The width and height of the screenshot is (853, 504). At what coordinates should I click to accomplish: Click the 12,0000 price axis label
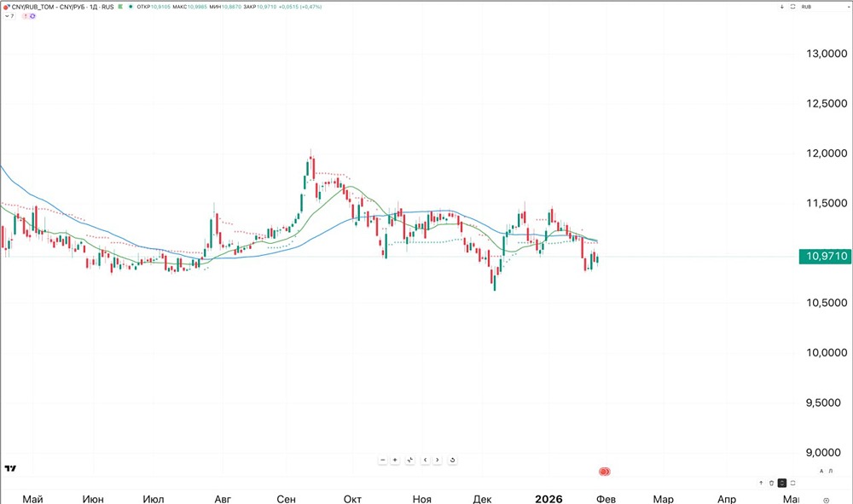pyautogui.click(x=827, y=154)
